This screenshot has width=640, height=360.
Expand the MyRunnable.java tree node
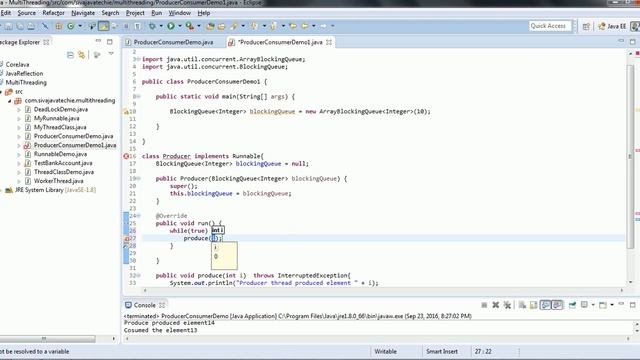pos(19,118)
